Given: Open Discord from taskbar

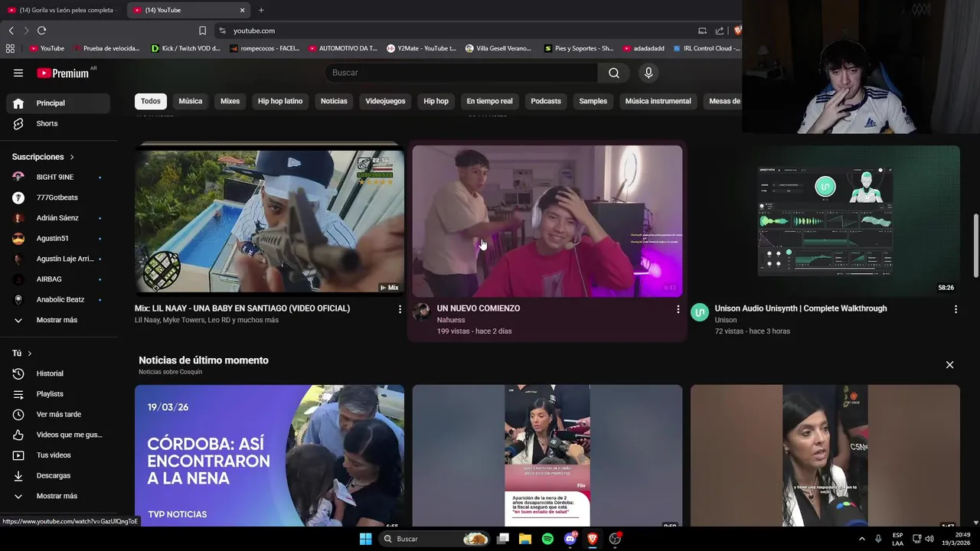Looking at the screenshot, I should pos(570,539).
